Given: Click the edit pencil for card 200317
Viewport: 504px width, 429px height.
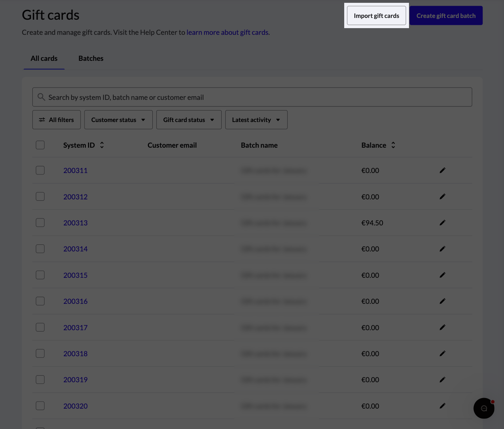Looking at the screenshot, I should point(442,327).
